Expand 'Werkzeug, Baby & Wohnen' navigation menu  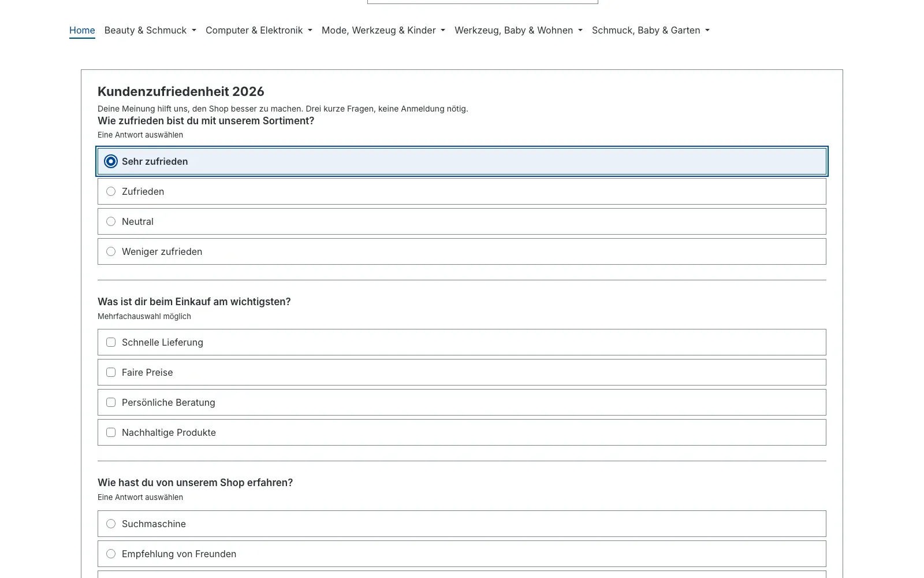click(519, 30)
